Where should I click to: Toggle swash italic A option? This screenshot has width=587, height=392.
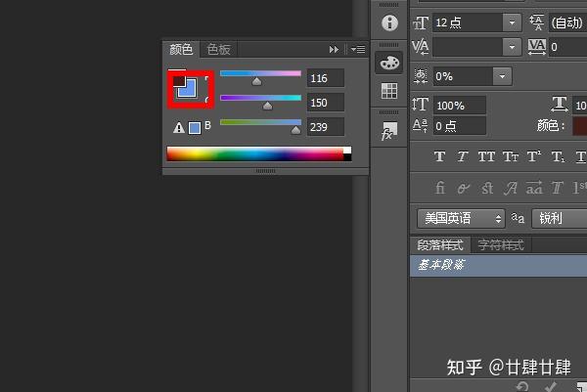(511, 188)
